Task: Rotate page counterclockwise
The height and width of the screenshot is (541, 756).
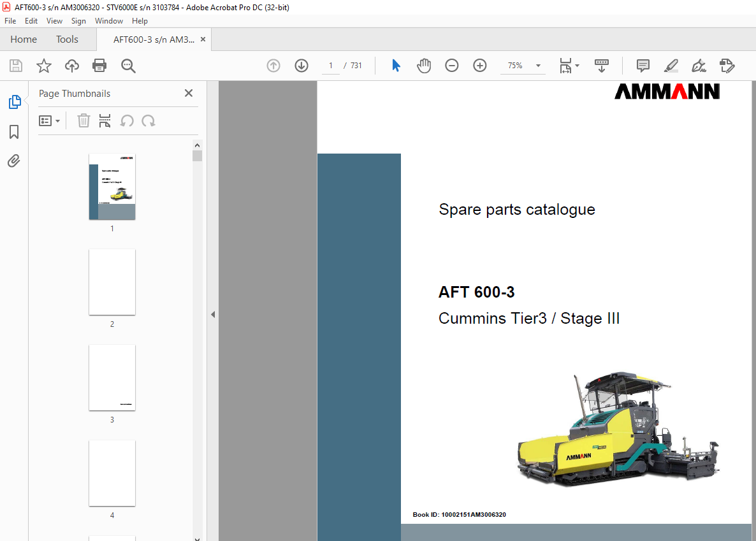Action: [x=127, y=120]
